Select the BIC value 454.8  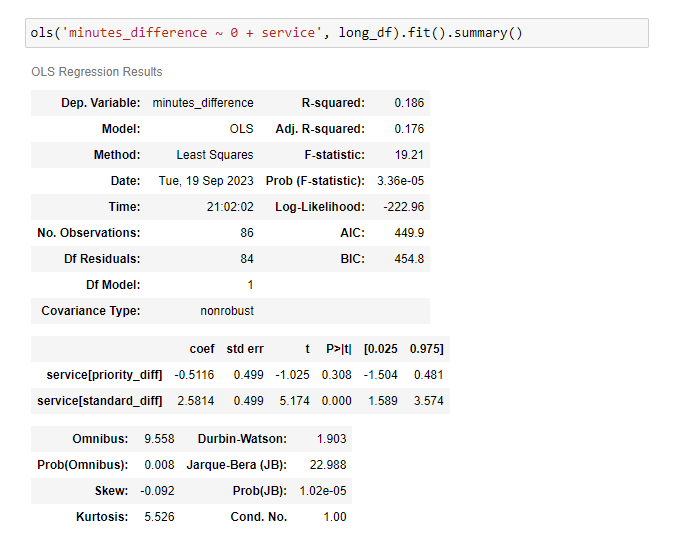point(409,259)
